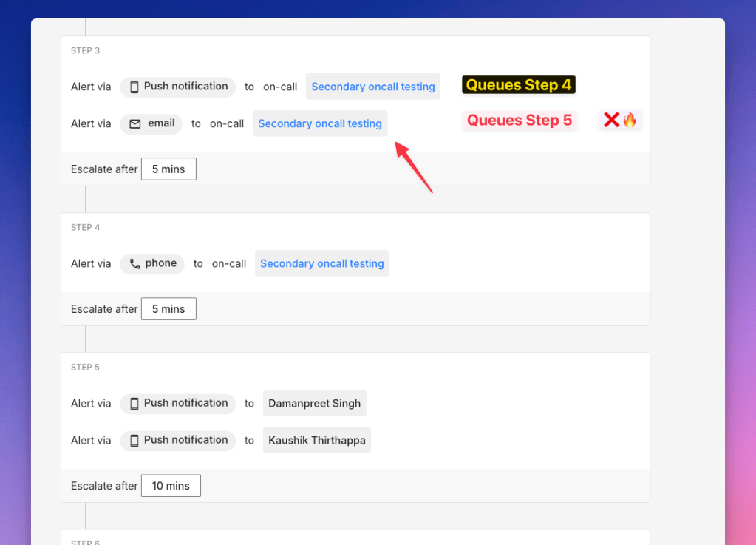Click Step 3's Escalate after 5 mins field
The width and height of the screenshot is (756, 545).
(168, 169)
